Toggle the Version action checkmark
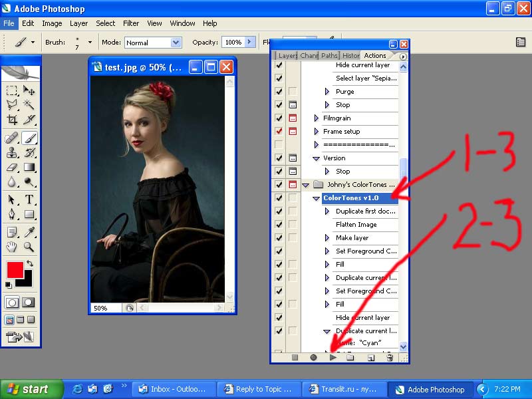 (x=279, y=158)
